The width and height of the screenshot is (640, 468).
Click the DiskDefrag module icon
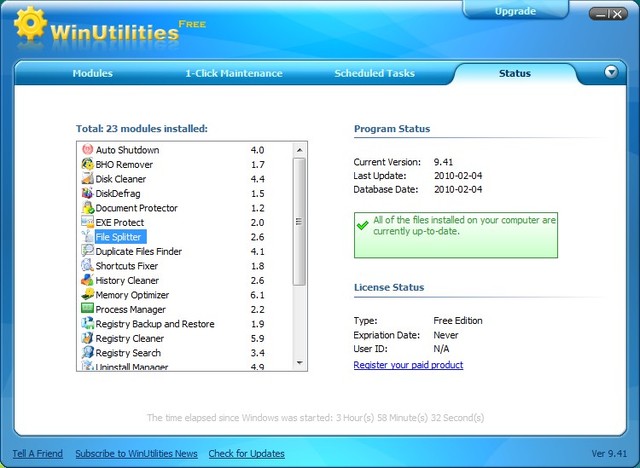(87, 193)
